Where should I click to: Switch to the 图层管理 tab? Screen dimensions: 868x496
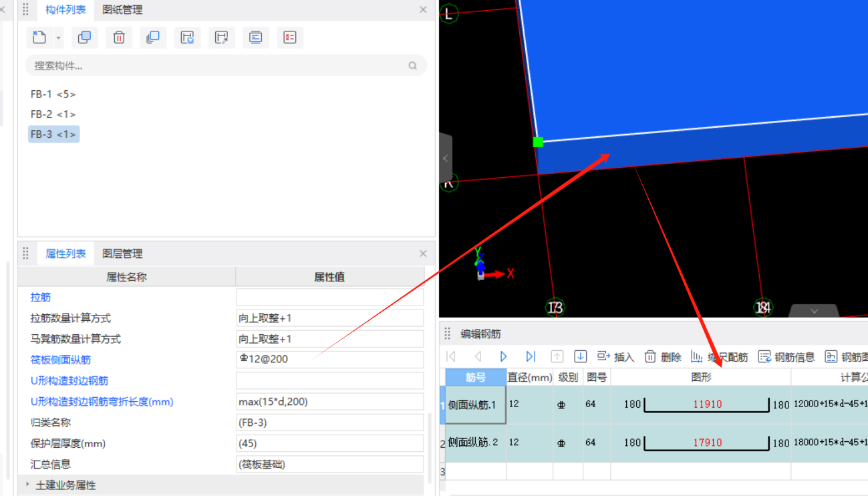coord(122,253)
